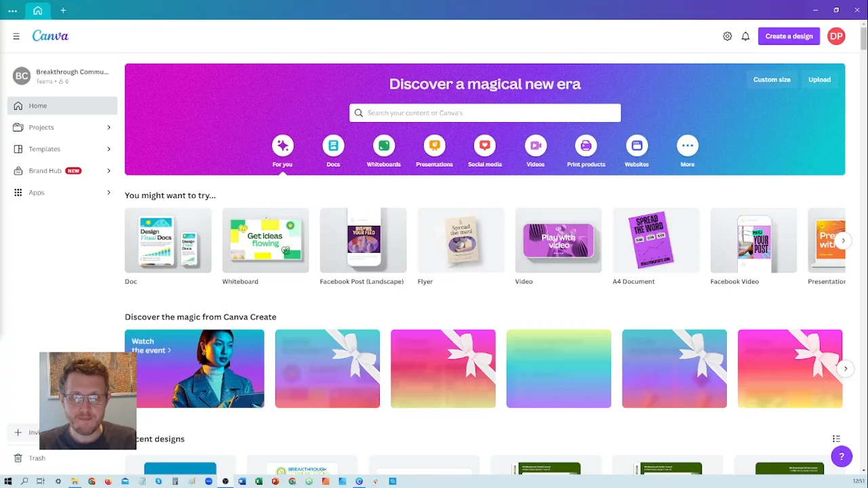Open Brand Hub in the sidebar
This screenshot has height=488, width=868.
(x=62, y=171)
